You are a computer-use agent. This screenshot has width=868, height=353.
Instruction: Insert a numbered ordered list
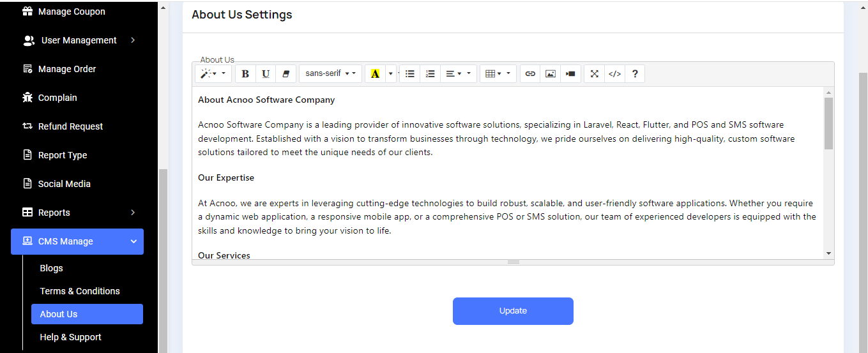pos(430,74)
